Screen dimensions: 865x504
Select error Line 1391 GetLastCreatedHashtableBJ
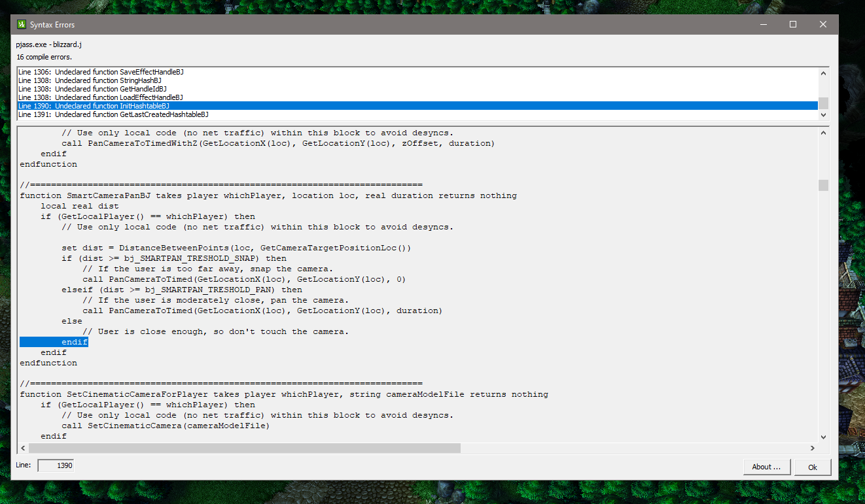[x=417, y=114]
